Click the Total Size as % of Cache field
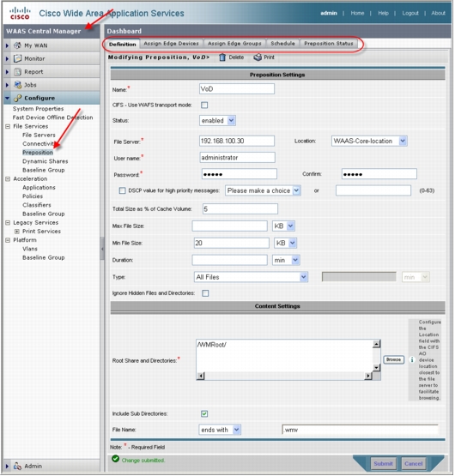The image size is (455, 476). point(240,209)
